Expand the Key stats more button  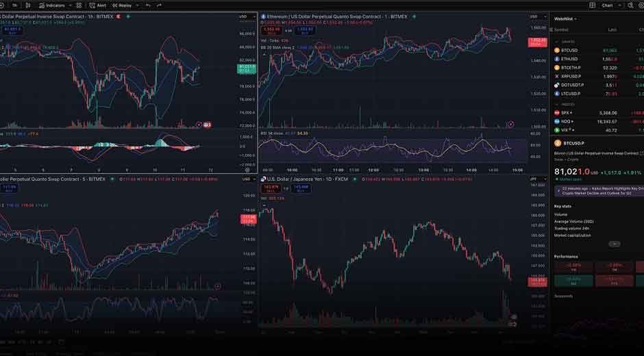pos(615,244)
